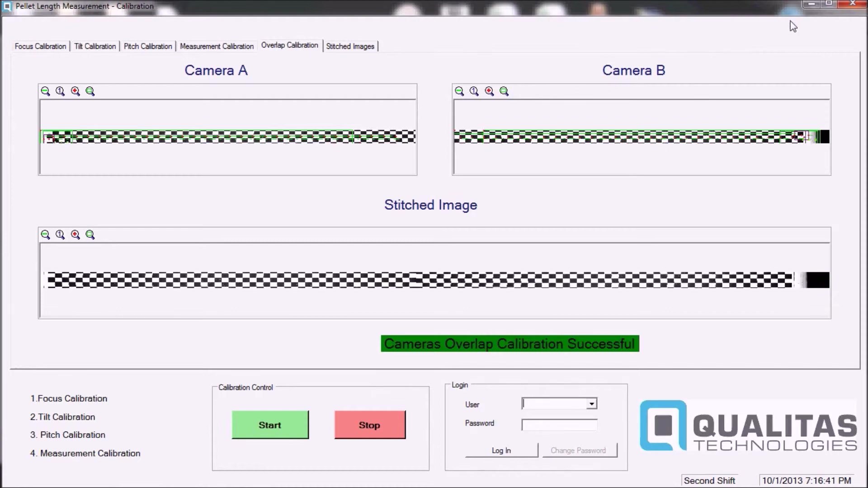Screen dimensions: 868x488
Task: Set Camera B view to 1:1 zoom
Action: coord(474,91)
